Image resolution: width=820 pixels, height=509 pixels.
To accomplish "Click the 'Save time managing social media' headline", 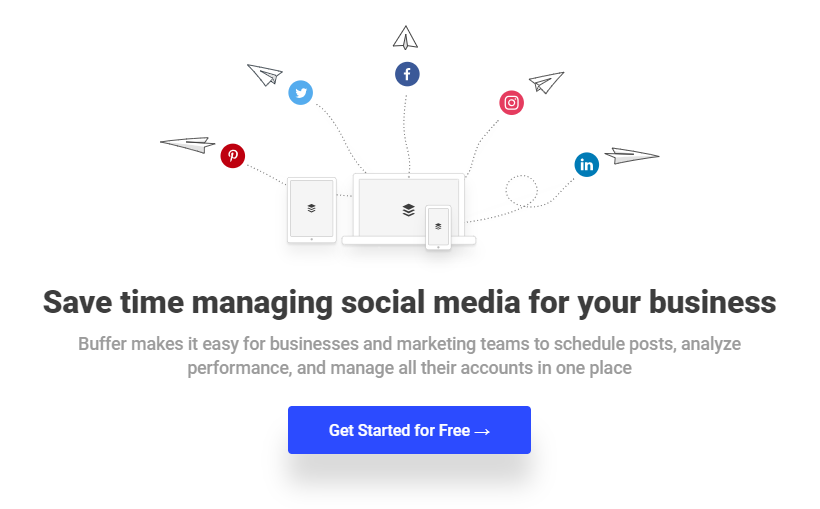I will point(409,302).
